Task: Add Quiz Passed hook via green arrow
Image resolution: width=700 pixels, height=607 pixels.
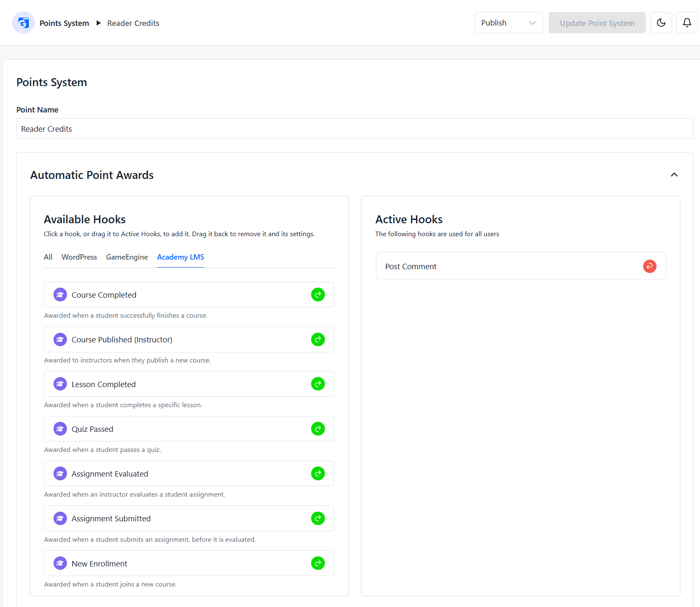Action: coord(318,428)
